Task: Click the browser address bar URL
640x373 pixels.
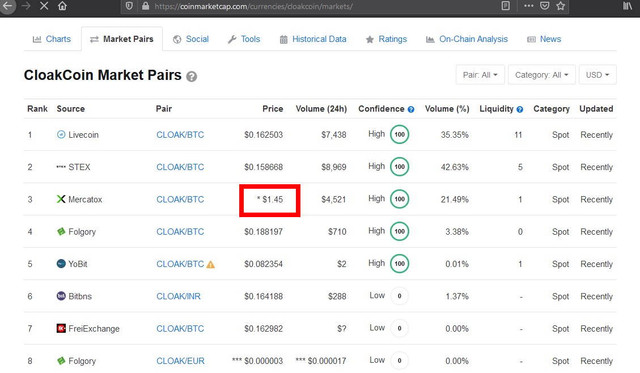Action: point(253,6)
